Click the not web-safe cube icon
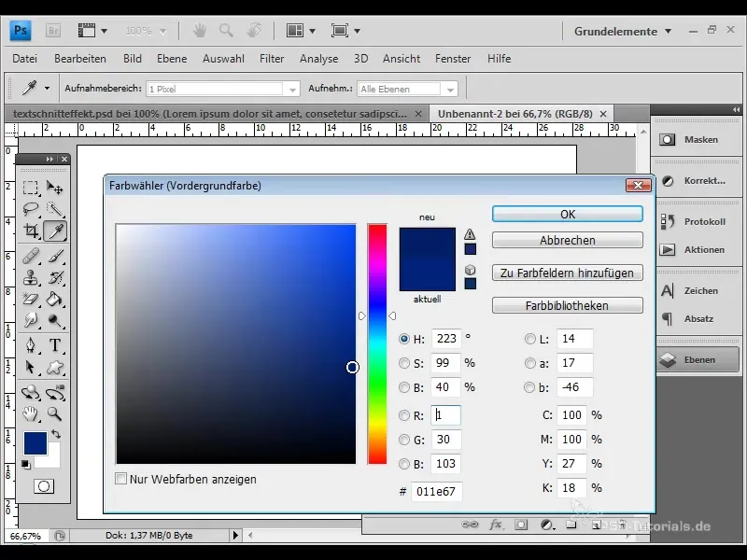 pos(470,270)
